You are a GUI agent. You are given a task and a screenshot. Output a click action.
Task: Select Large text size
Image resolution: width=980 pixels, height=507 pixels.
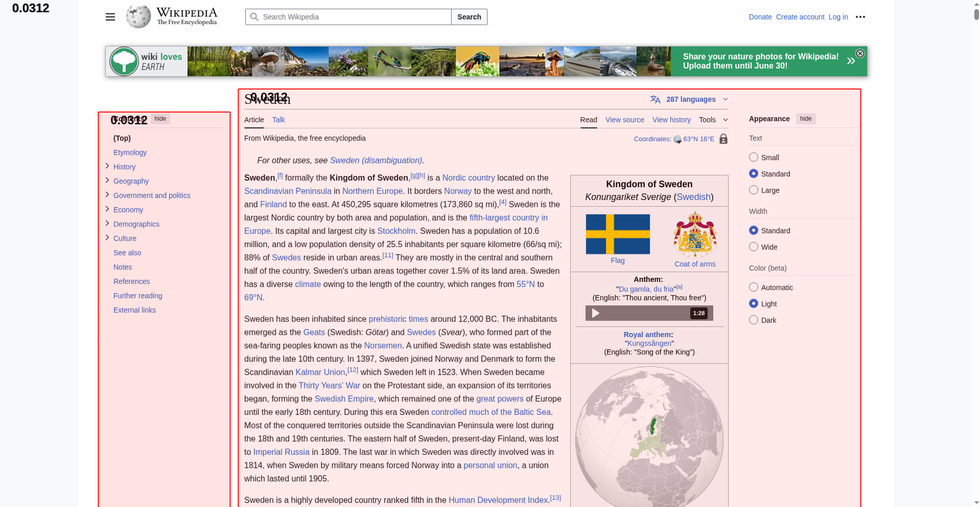(754, 190)
